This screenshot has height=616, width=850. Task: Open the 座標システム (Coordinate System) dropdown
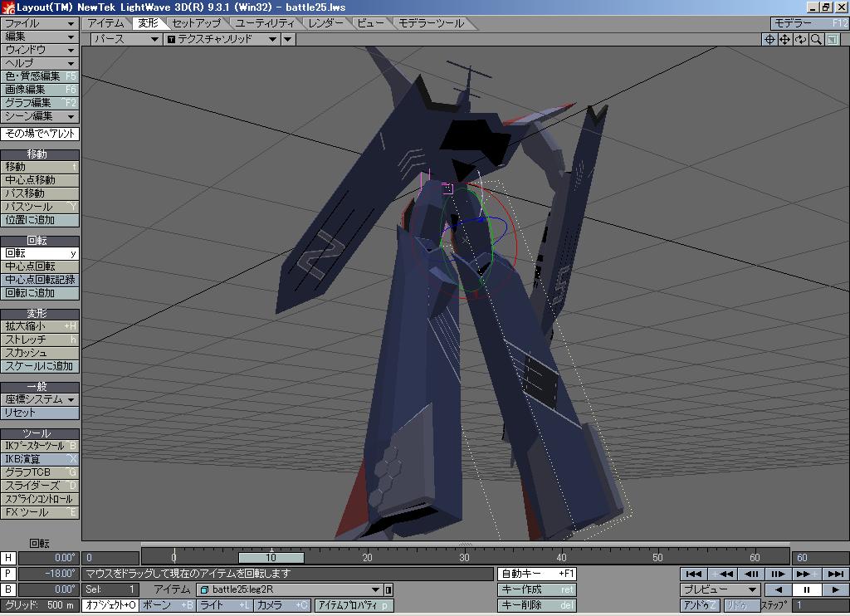[x=40, y=399]
